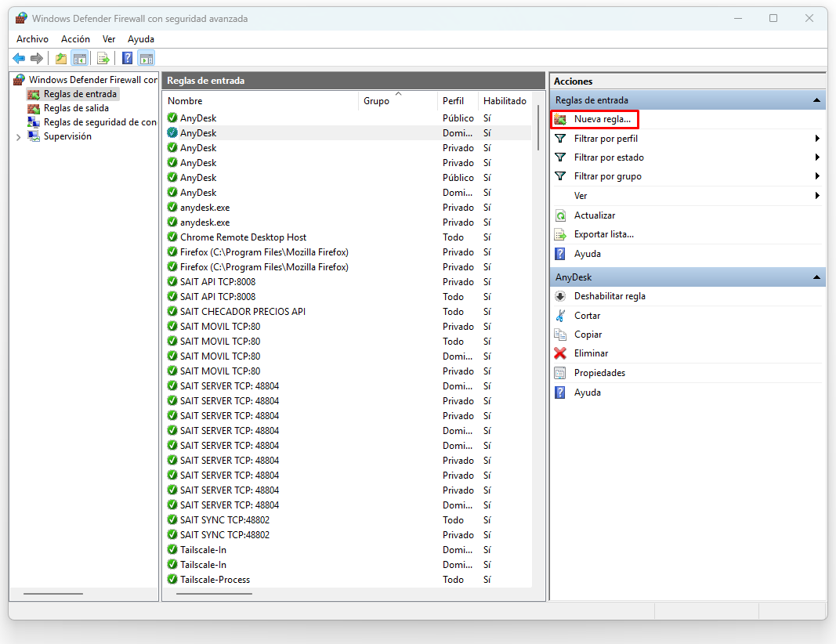Click the export list toolbar icon

click(103, 58)
